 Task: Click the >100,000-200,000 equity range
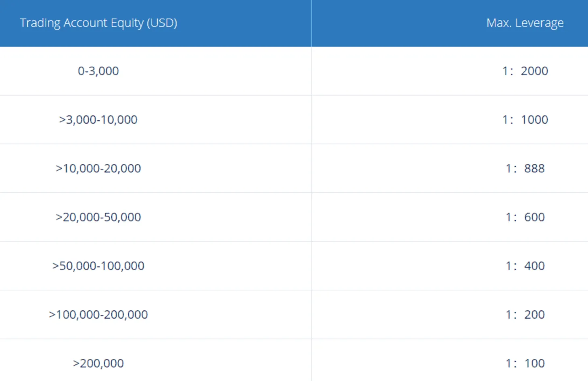98,314
